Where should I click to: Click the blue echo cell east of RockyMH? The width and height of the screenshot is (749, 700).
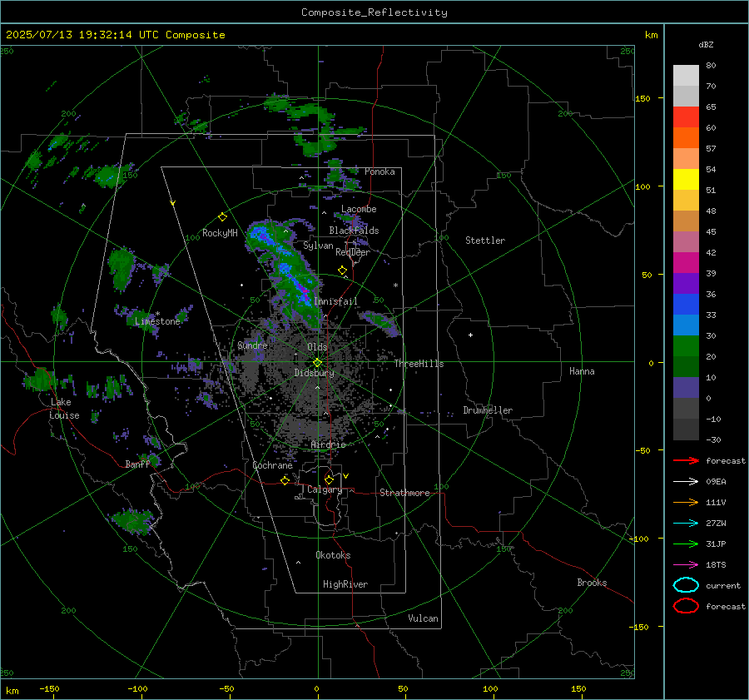tap(260, 234)
